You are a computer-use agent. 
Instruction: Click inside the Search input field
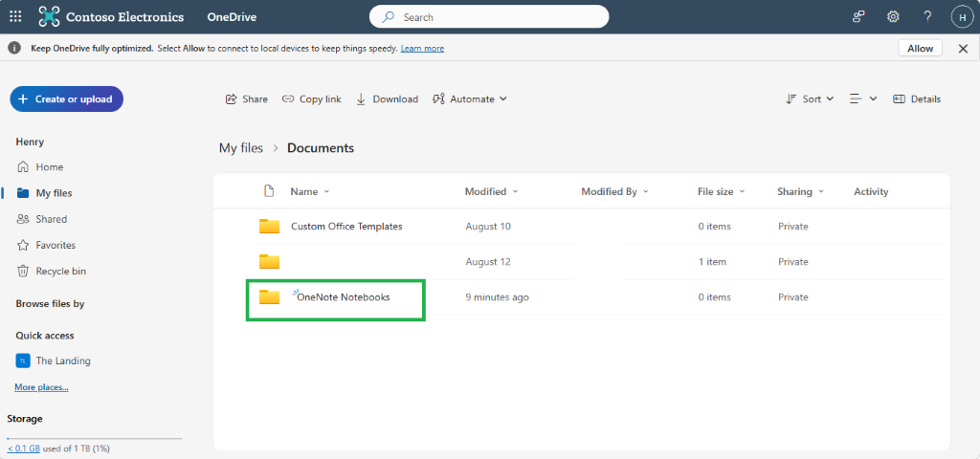[x=489, y=17]
